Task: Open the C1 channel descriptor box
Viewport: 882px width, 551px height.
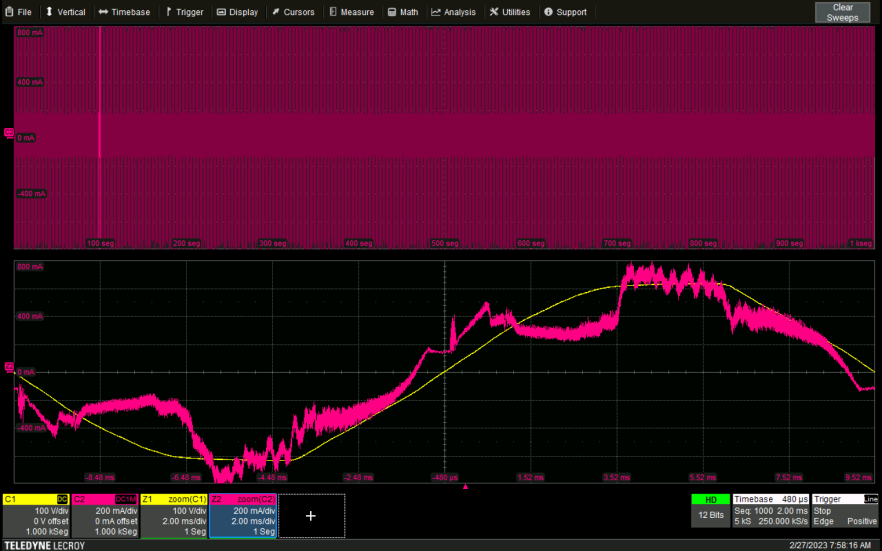Action: (x=36, y=515)
